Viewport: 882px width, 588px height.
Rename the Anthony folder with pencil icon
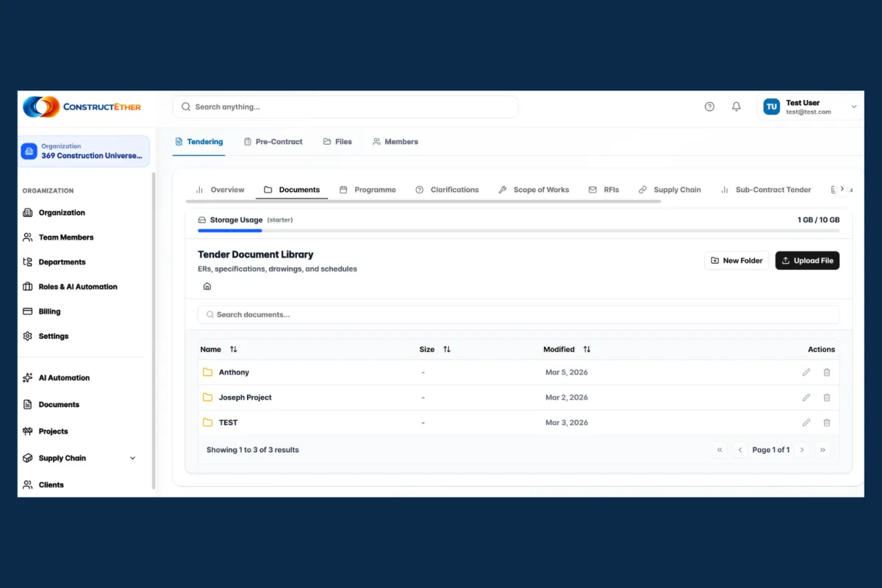806,373
